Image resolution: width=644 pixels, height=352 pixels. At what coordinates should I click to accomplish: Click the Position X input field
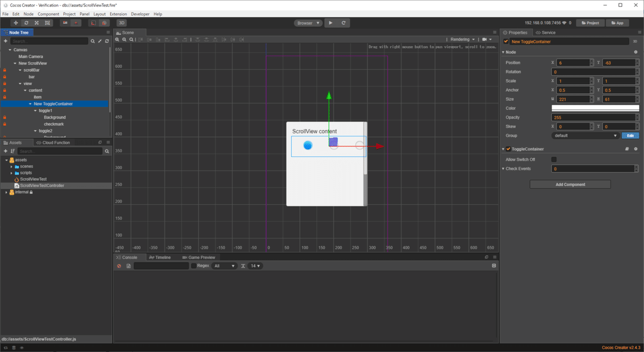pos(573,63)
